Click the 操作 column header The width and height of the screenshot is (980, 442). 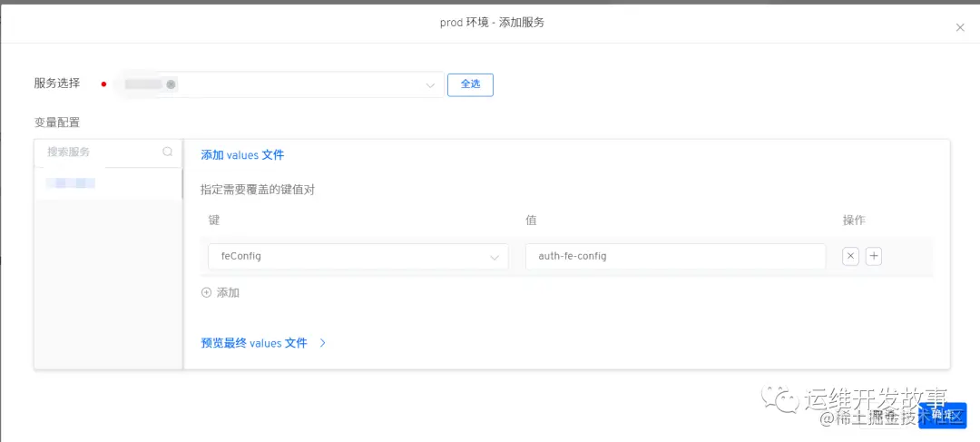(x=854, y=220)
